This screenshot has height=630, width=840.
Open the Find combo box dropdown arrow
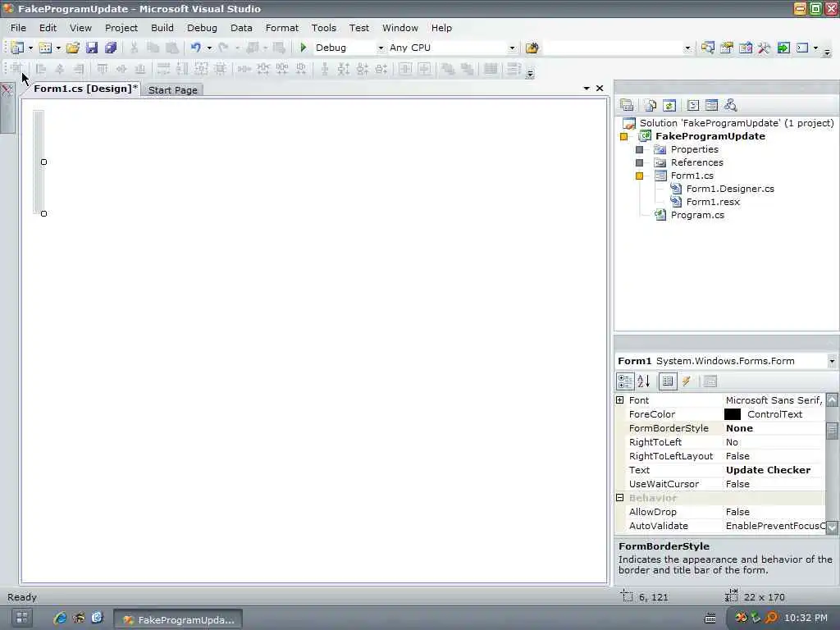coord(688,48)
